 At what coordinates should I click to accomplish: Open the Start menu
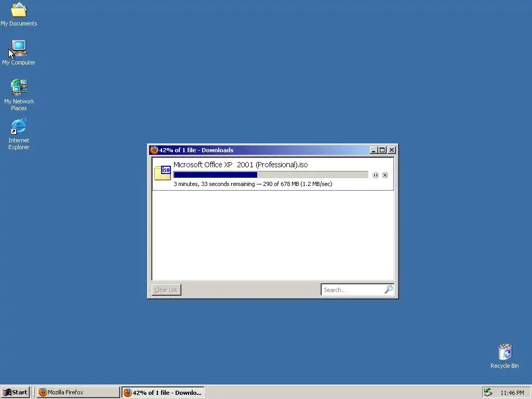click(x=15, y=392)
